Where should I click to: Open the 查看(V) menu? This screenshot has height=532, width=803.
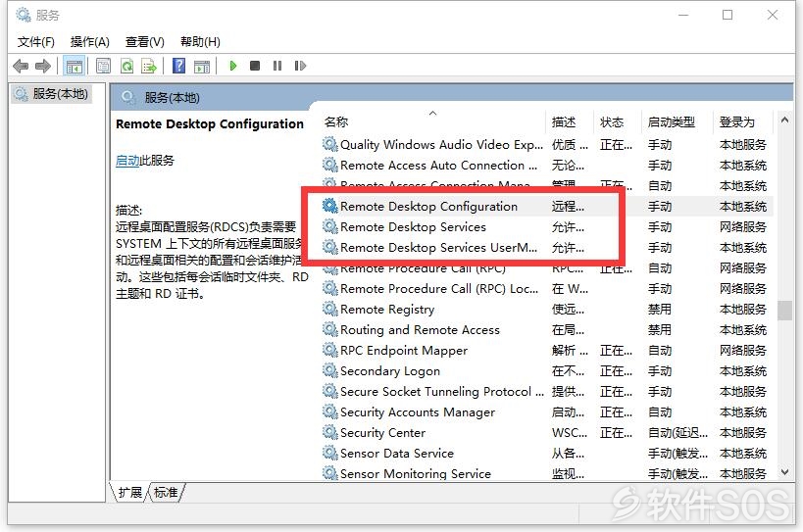pos(145,42)
